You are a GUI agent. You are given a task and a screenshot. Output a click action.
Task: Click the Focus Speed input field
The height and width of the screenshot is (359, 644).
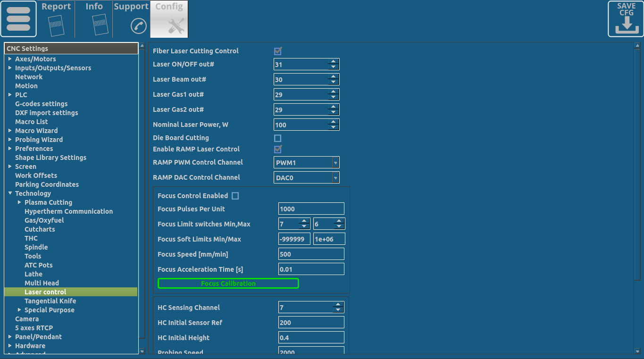311,254
